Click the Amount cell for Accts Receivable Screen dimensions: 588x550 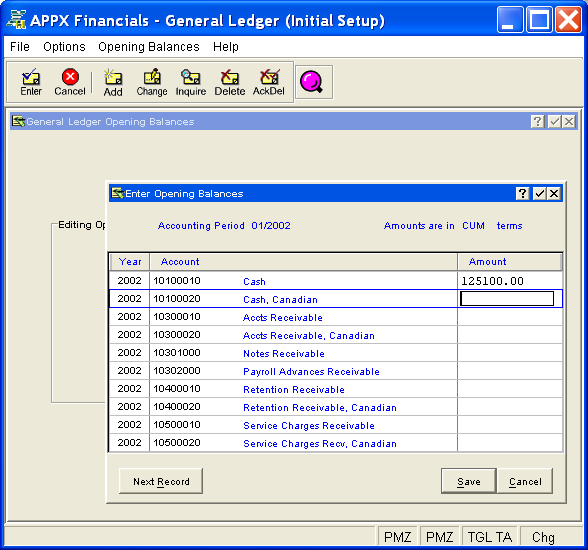[510, 317]
